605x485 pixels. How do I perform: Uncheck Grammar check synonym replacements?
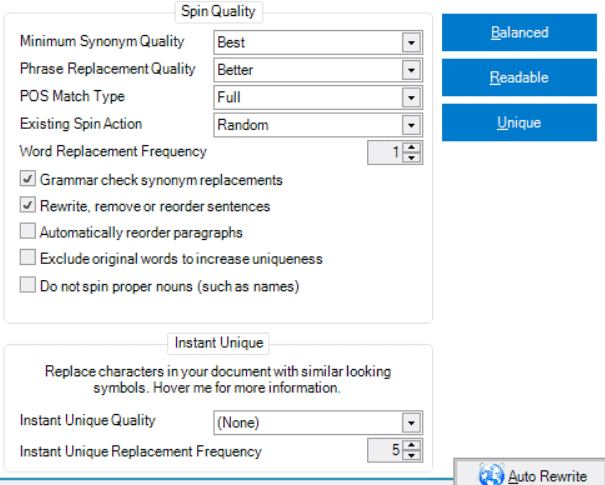coord(28,179)
